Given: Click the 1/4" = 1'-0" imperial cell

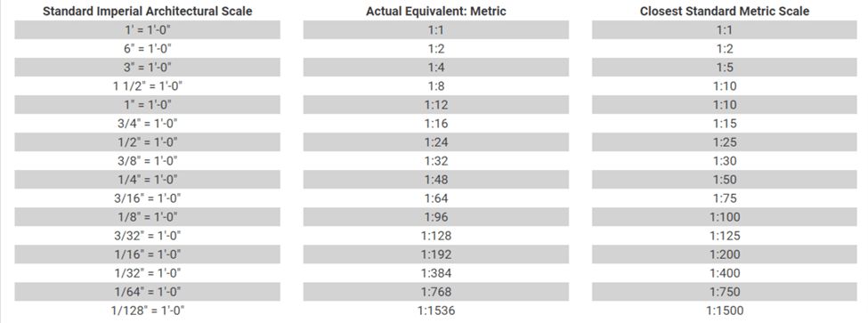Looking at the screenshot, I should (147, 180).
